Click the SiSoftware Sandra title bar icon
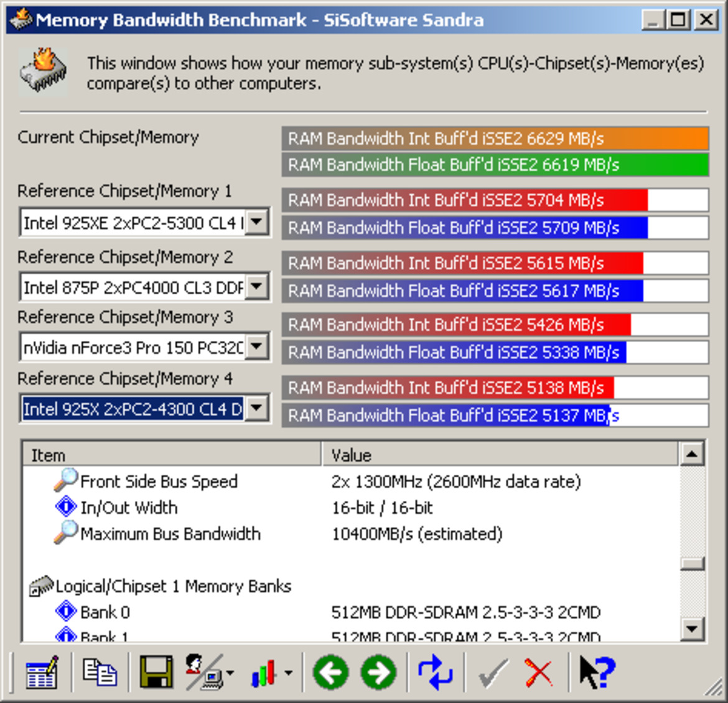The image size is (728, 703). 21,19
